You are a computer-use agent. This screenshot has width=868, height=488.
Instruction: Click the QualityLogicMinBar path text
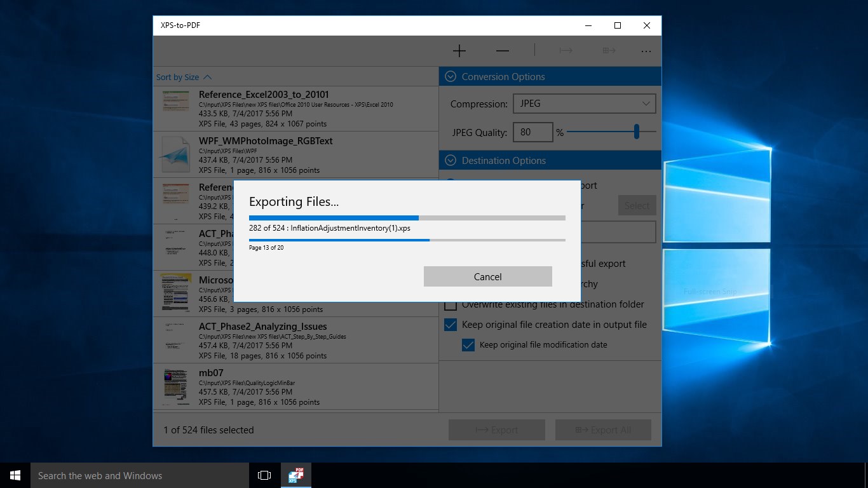tap(247, 383)
